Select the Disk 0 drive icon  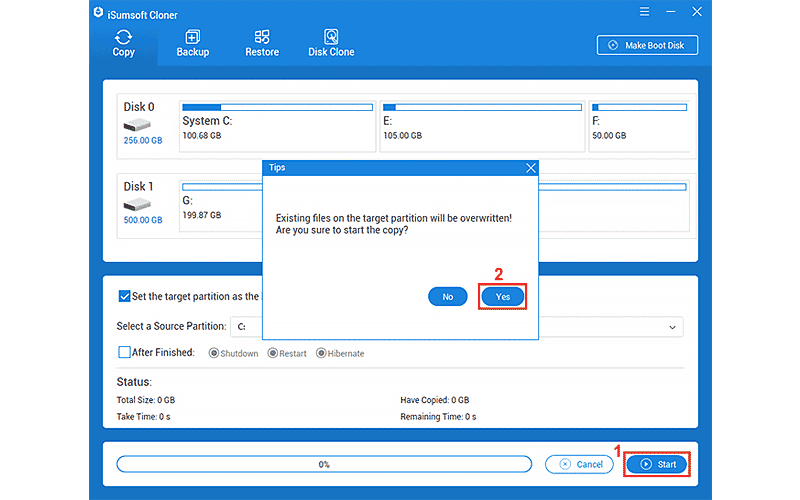137,124
